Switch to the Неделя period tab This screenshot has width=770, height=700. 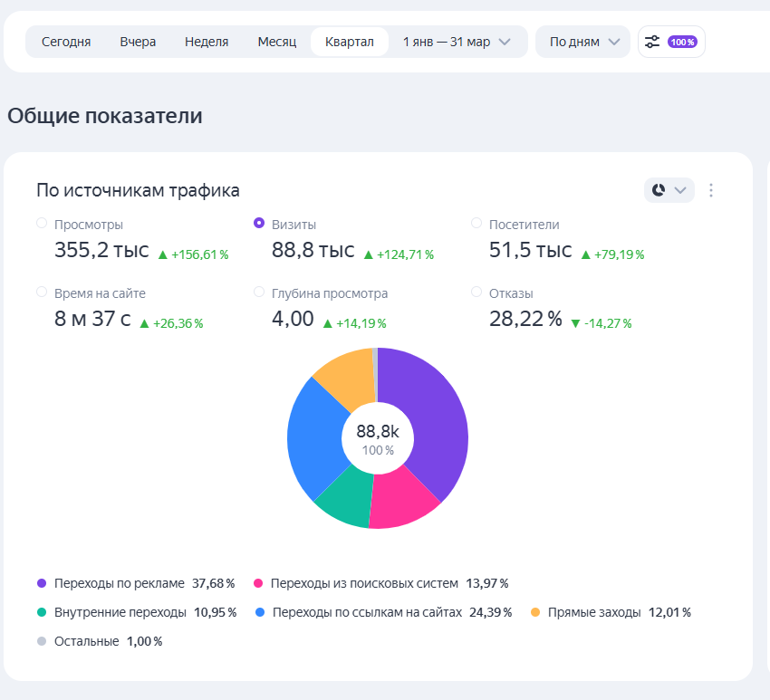click(207, 42)
